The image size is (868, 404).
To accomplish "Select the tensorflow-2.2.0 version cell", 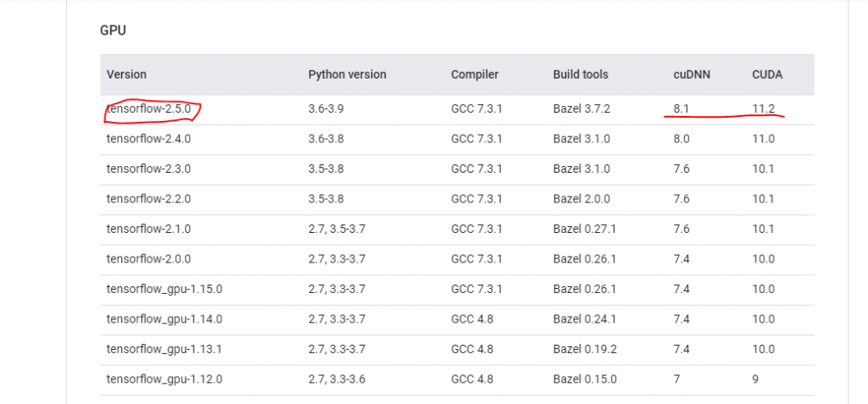I will point(149,199).
